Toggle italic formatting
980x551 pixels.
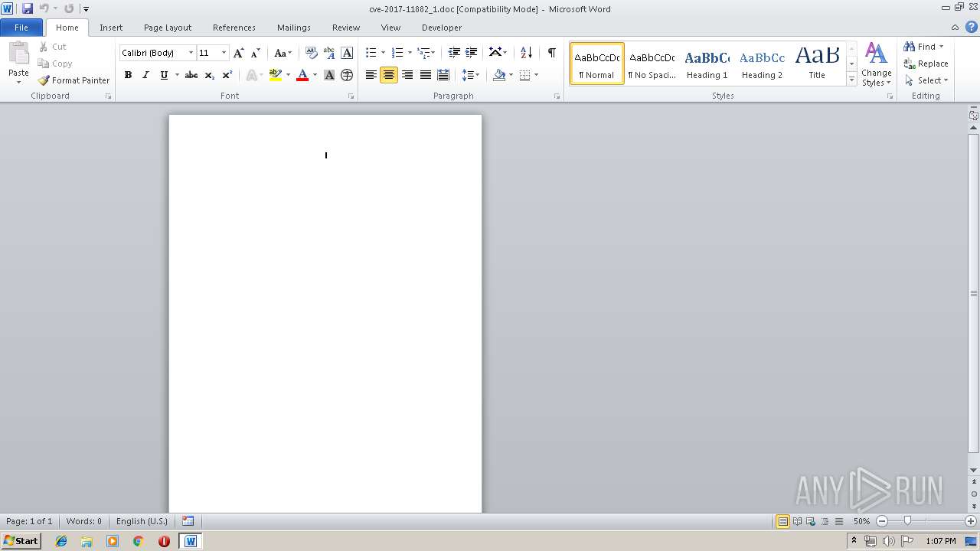tap(145, 75)
